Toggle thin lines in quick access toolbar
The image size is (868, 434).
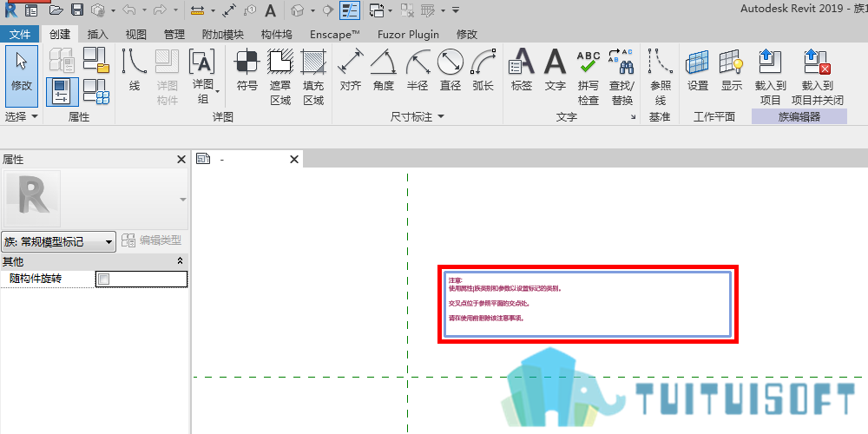pos(349,10)
